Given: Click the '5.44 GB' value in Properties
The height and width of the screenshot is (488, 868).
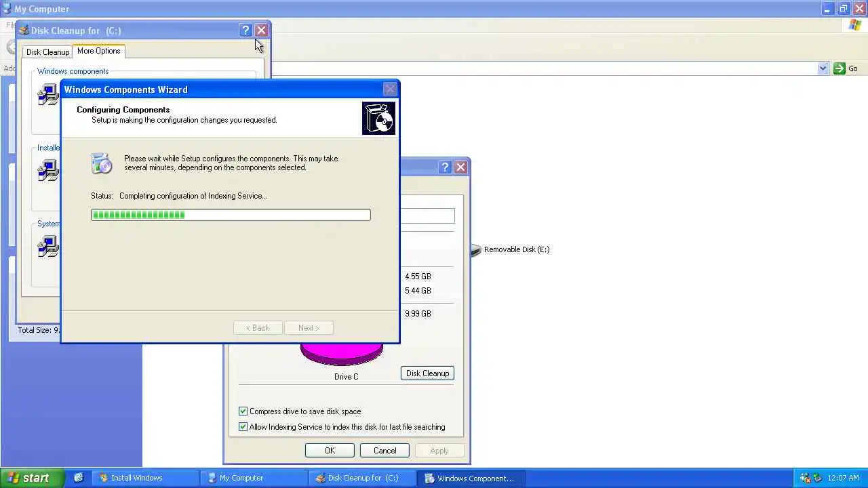Looking at the screenshot, I should pyautogui.click(x=418, y=291).
